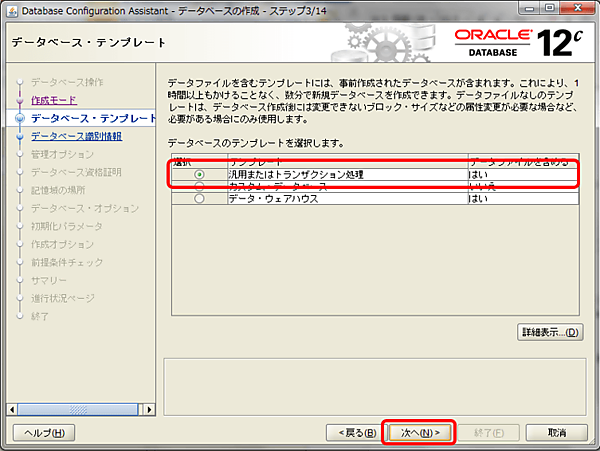Viewport: 600px width, 451px height.
Task: Open the ヘルプ(H) help button
Action: pos(44,433)
